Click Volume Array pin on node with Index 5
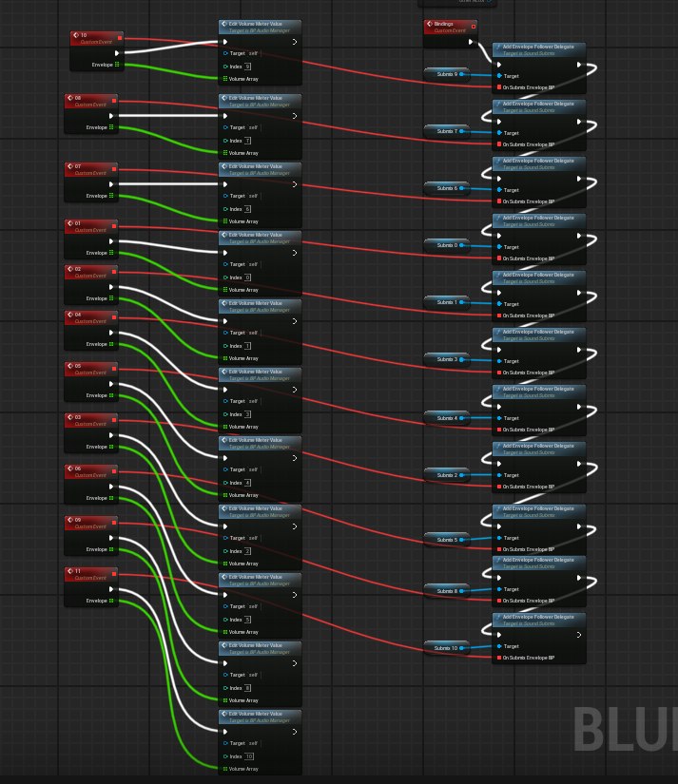Viewport: 678px width, 784px height. [x=225, y=632]
